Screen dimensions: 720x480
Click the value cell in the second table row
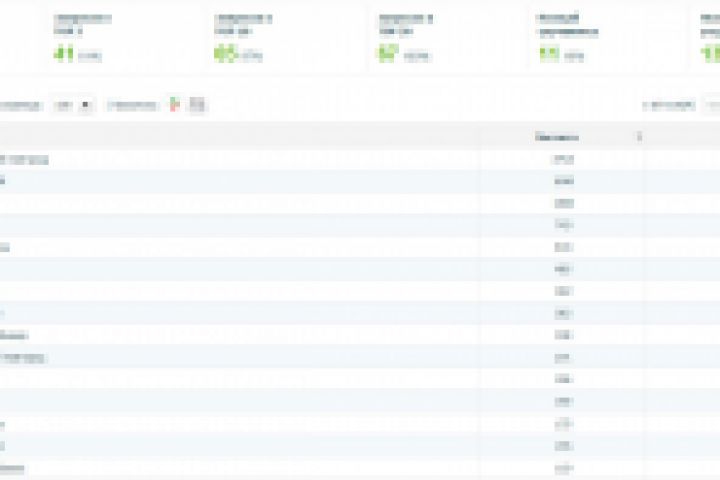click(x=564, y=181)
